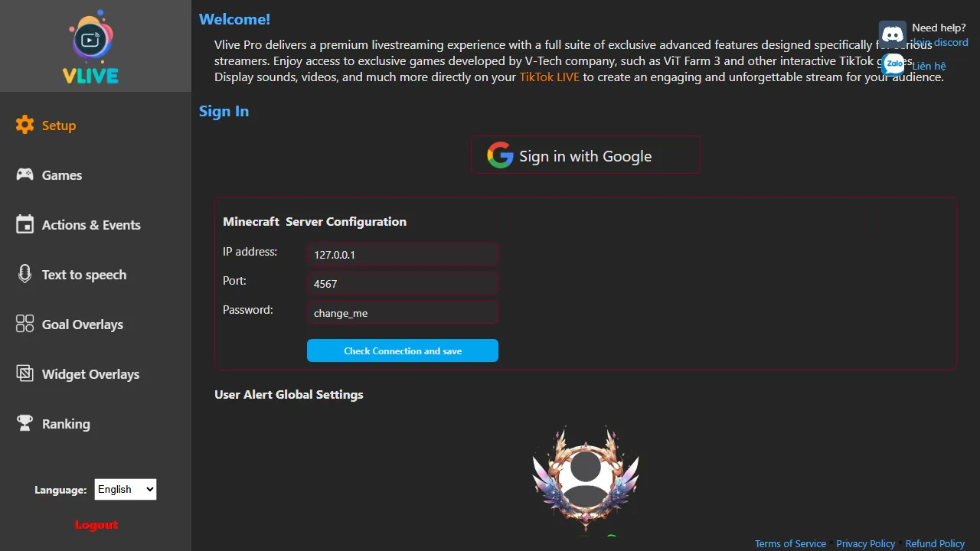This screenshot has height=551, width=980.
Task: Click the Ranking trophy icon
Action: 25,422
